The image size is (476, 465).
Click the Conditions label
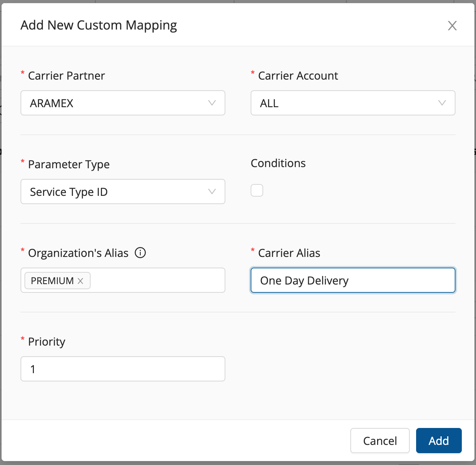(x=278, y=163)
